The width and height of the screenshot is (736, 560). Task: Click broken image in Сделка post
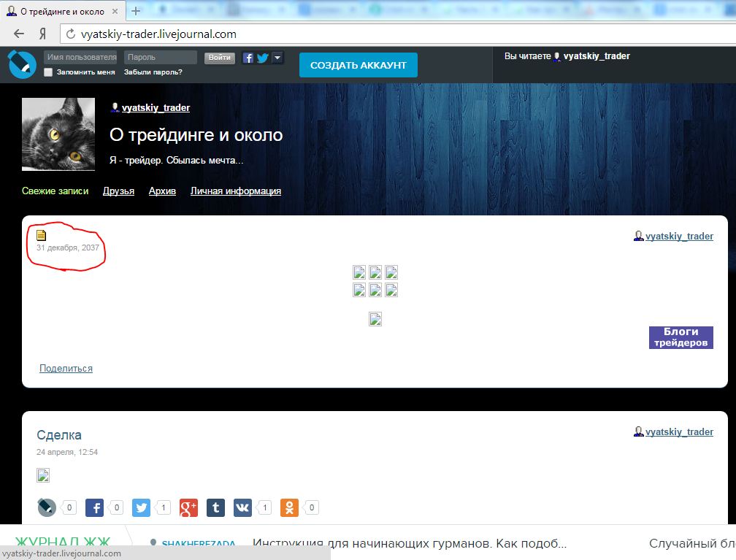tap(43, 475)
